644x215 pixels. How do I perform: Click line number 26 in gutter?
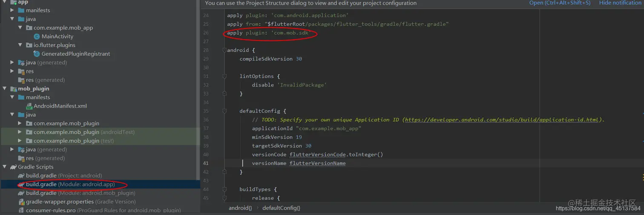[206, 33]
